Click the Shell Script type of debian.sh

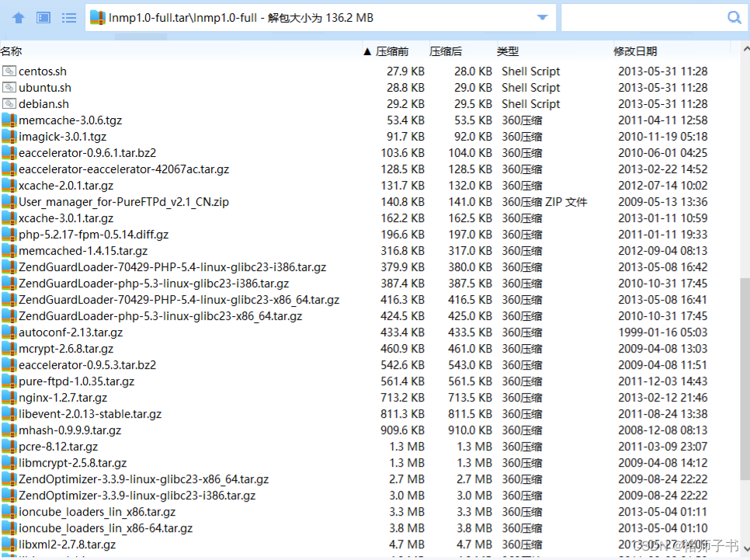click(x=531, y=104)
